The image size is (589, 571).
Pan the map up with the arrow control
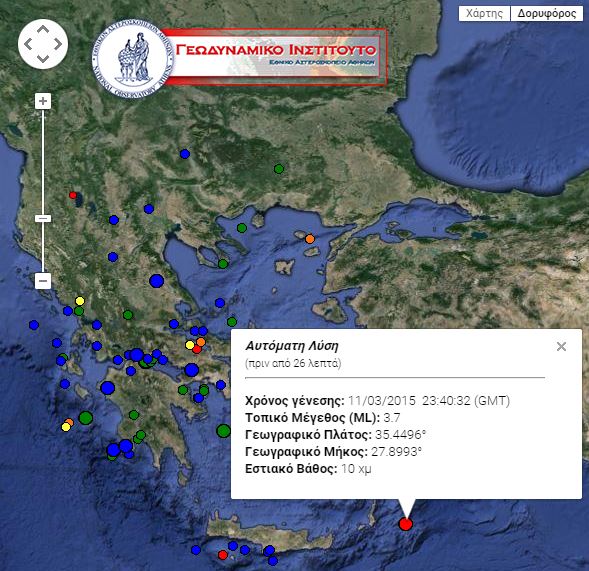43,29
